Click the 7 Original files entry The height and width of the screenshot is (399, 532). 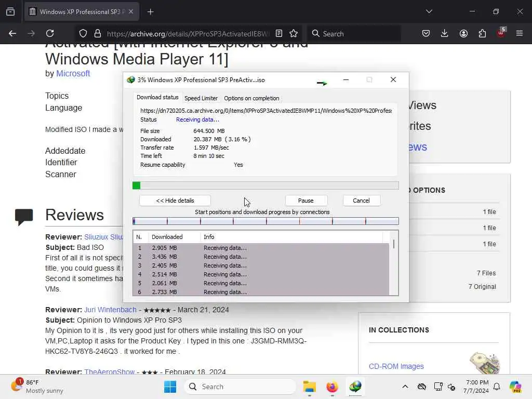tap(482, 287)
